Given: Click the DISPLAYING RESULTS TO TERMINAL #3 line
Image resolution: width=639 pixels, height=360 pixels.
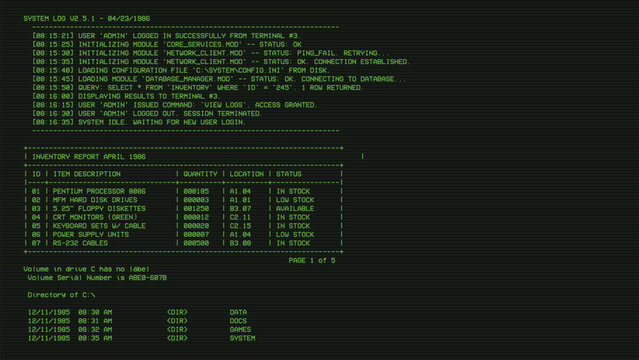Looking at the screenshot, I should coord(126,96).
